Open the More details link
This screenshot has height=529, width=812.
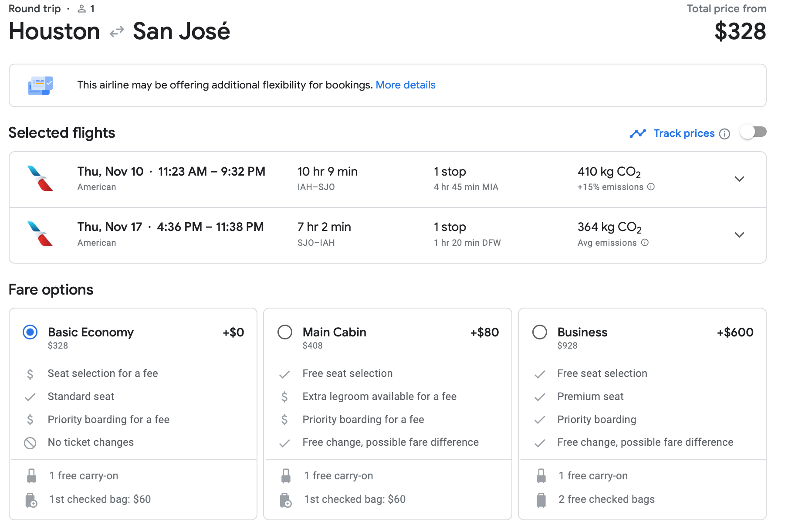(x=405, y=85)
